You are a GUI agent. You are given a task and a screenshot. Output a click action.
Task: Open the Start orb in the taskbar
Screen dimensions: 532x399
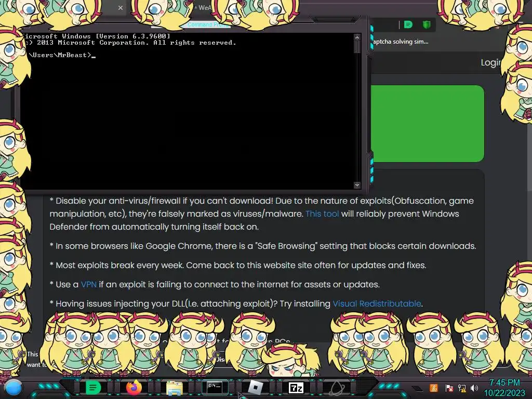click(14, 388)
